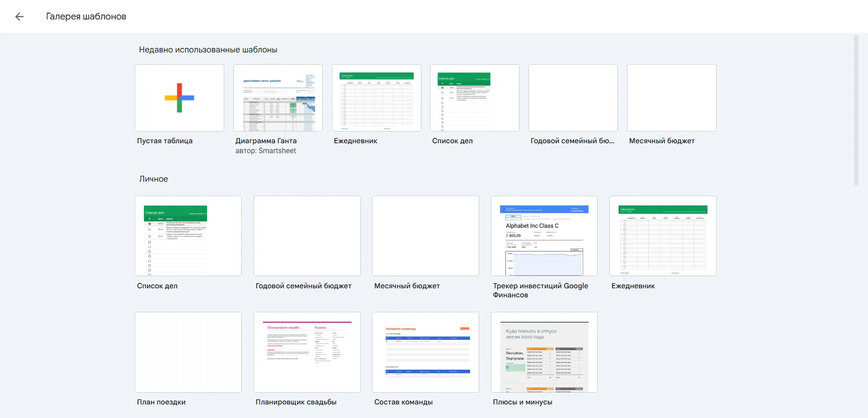868x418 pixels.
Task: Click Трекер инвестиций Google Финансов label
Action: pyautogui.click(x=540, y=291)
